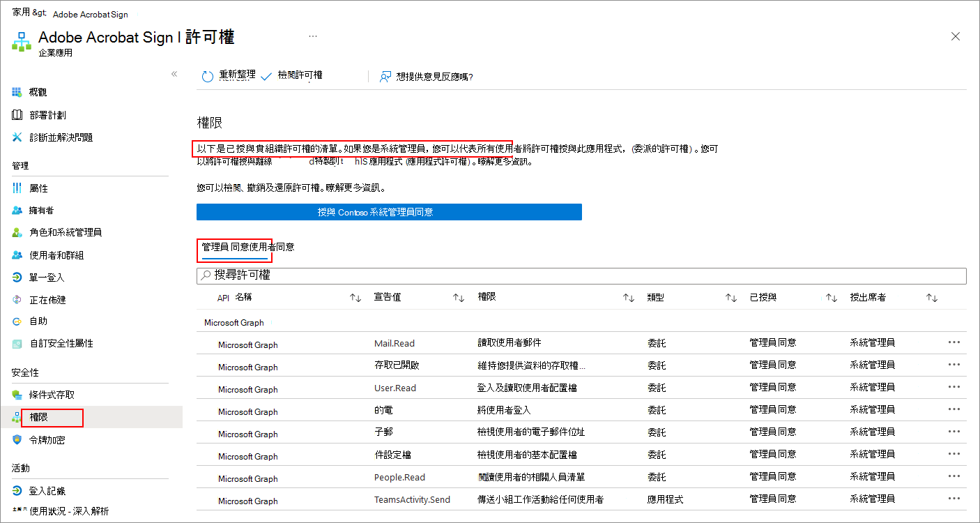
Task: Click the Microsoft Graph group header row
Action: 581,323
